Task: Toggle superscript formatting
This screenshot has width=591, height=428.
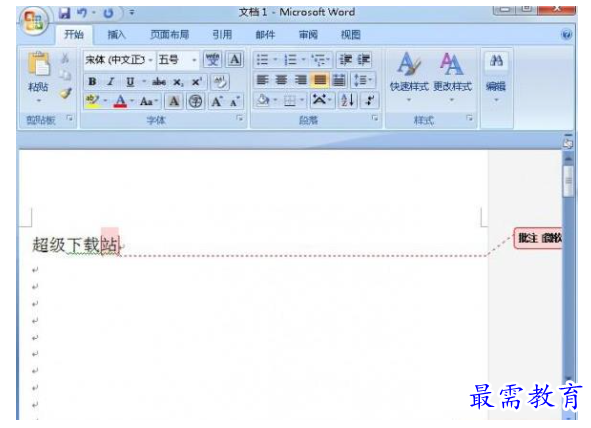Action: point(196,82)
